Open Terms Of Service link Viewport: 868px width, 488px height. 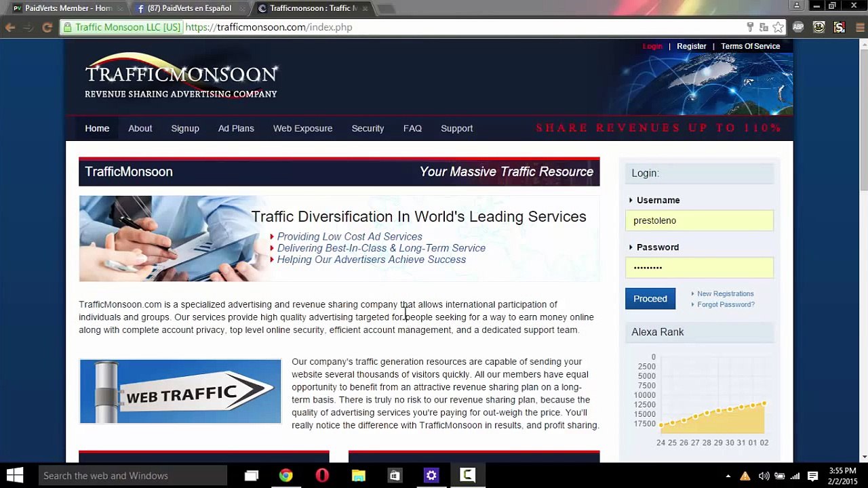click(x=750, y=46)
